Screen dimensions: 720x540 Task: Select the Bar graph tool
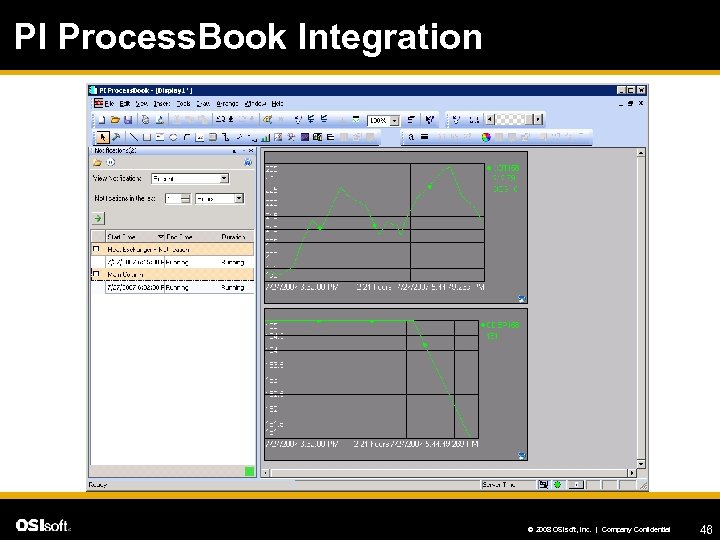pyautogui.click(x=265, y=137)
